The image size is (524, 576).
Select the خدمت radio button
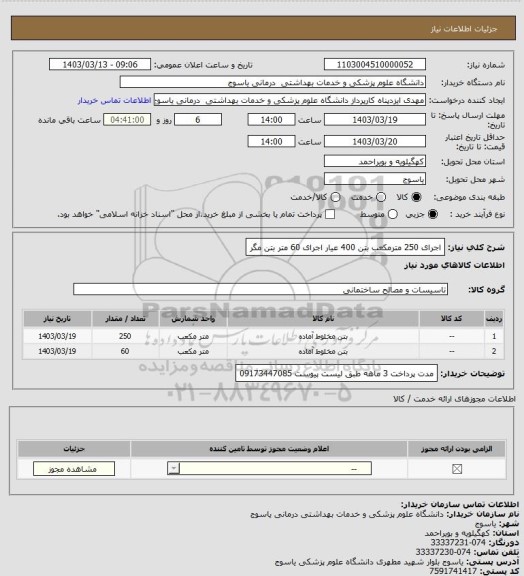(381, 197)
